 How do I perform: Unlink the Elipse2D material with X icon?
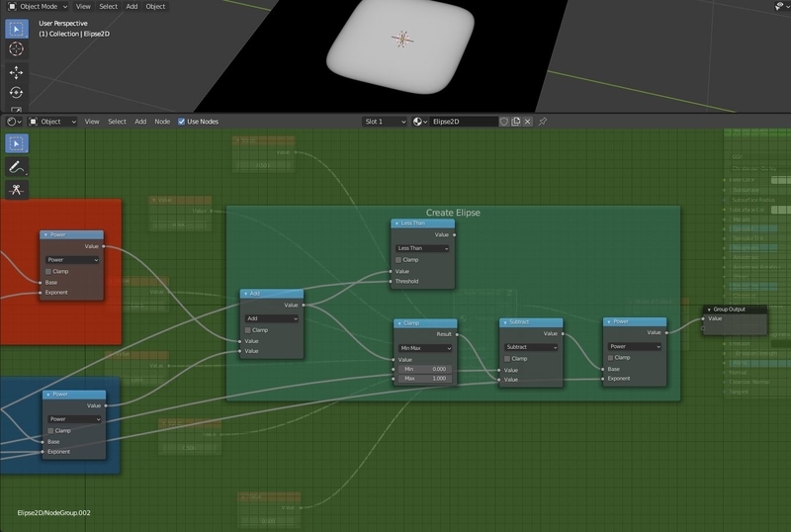(528, 122)
